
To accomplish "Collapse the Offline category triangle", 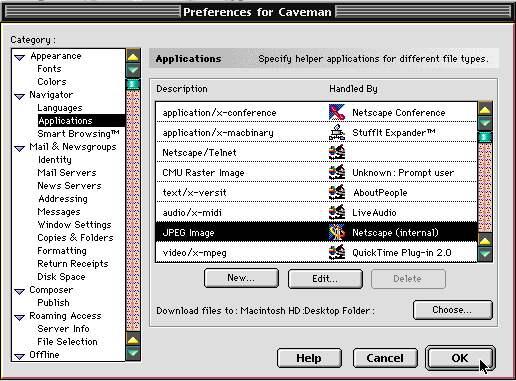I will tap(20, 356).
